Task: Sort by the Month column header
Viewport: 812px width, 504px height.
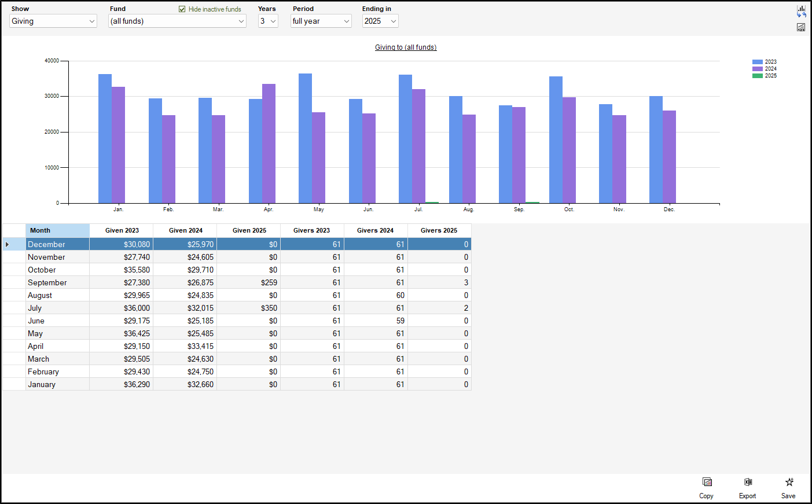Action: [x=57, y=230]
